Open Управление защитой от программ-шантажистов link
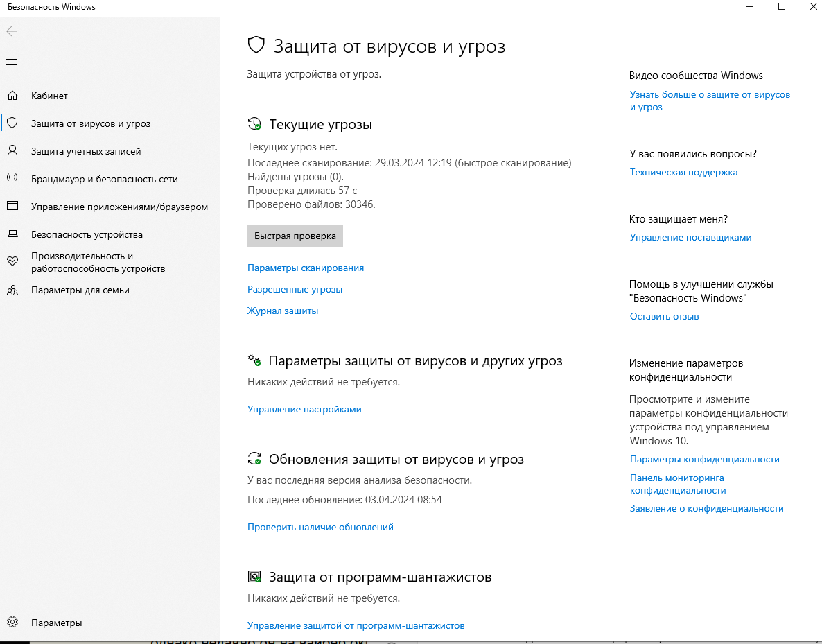The image size is (822, 644). click(x=356, y=626)
